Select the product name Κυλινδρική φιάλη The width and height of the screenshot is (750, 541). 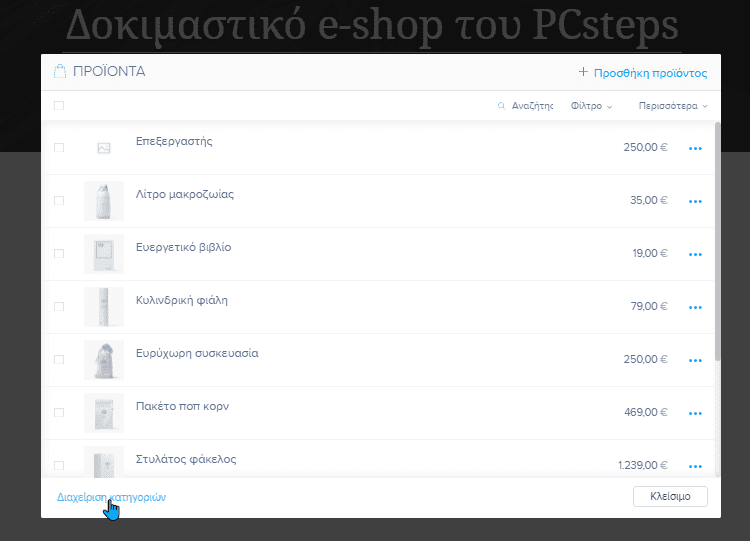click(x=182, y=300)
